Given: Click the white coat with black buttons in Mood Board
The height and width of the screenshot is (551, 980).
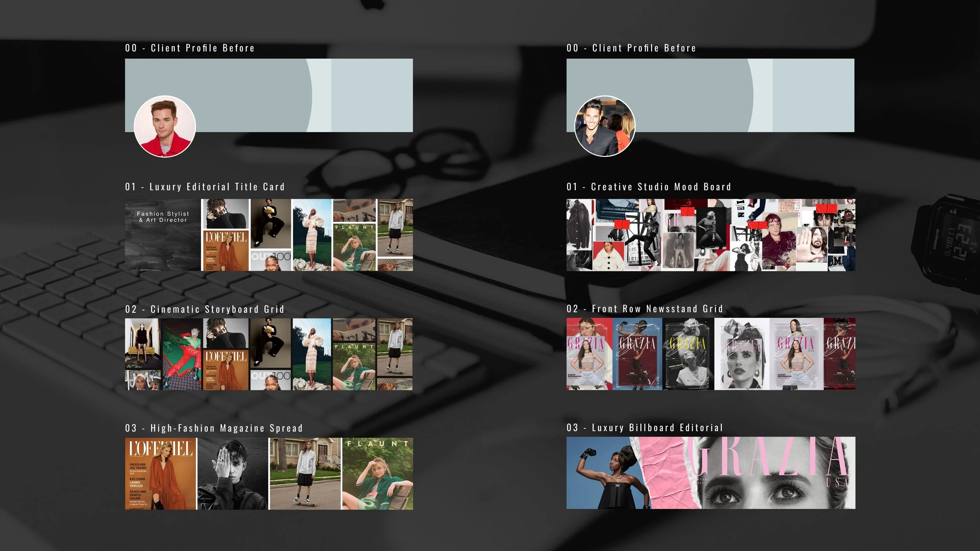Looking at the screenshot, I should tap(608, 256).
